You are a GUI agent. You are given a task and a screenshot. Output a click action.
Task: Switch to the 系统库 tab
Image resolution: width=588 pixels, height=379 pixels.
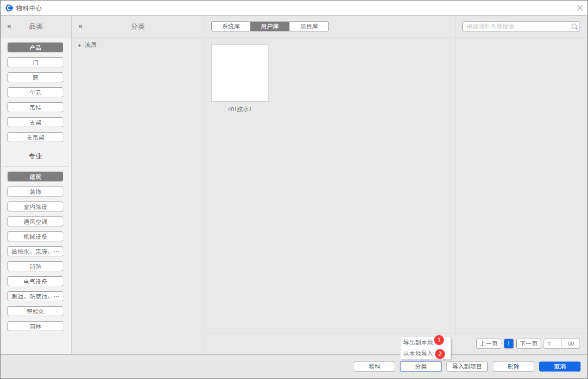click(x=231, y=26)
